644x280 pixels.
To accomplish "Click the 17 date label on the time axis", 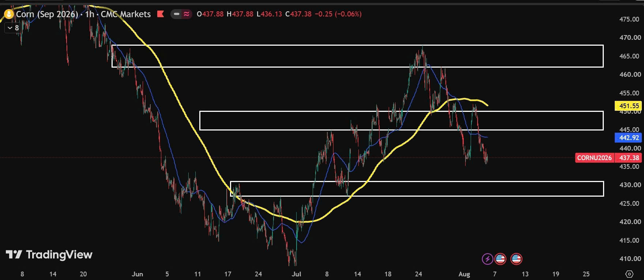I will coord(228,274).
